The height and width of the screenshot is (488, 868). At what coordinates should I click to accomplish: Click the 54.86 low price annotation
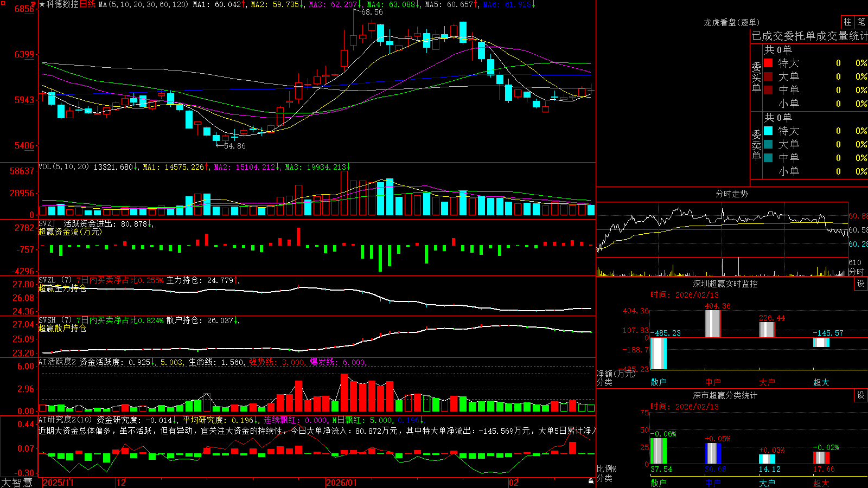point(234,146)
